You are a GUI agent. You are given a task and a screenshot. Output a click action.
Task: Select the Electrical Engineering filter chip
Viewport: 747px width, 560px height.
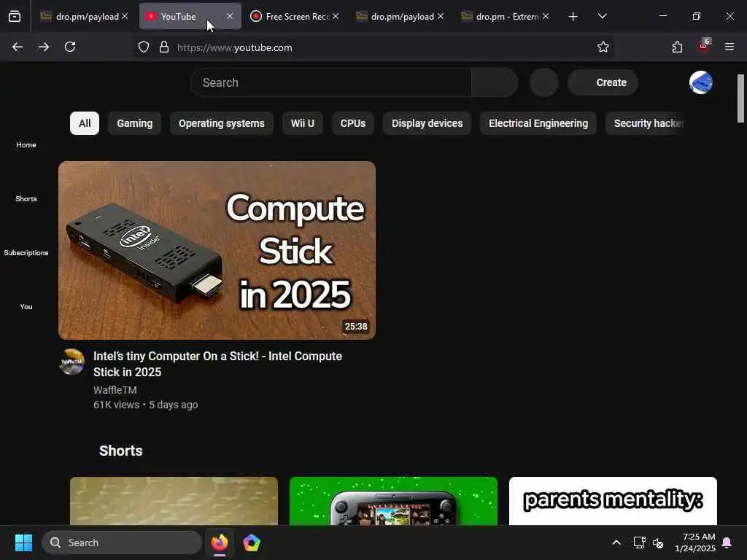[538, 123]
